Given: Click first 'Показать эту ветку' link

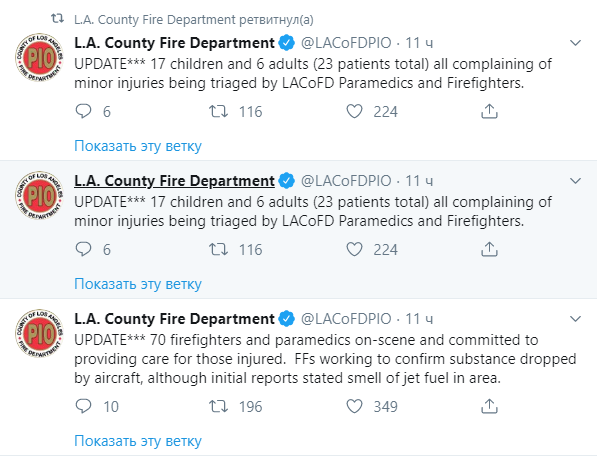Looking at the screenshot, I should [138, 146].
